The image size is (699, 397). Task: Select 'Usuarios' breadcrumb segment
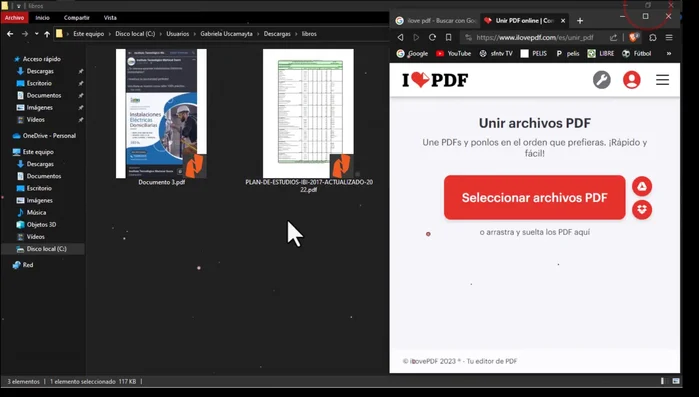(x=177, y=34)
